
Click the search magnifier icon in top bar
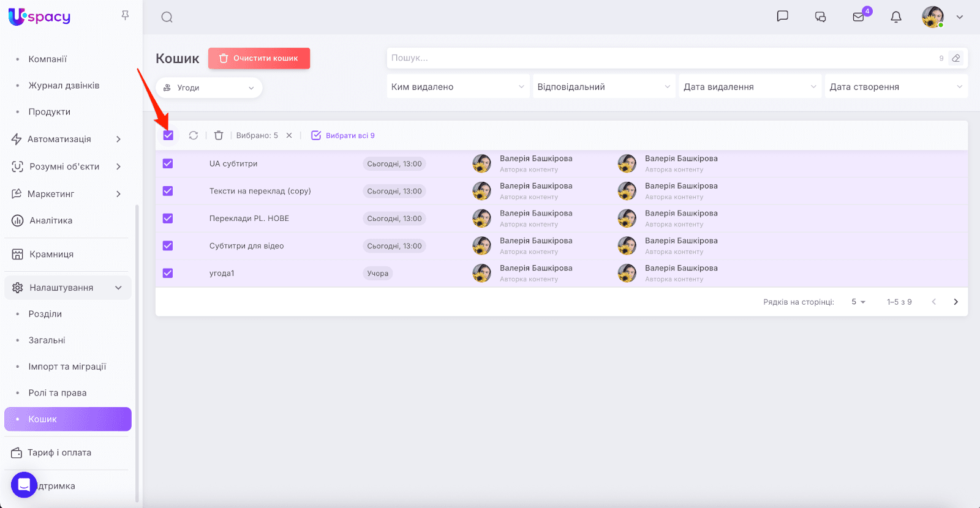point(167,17)
